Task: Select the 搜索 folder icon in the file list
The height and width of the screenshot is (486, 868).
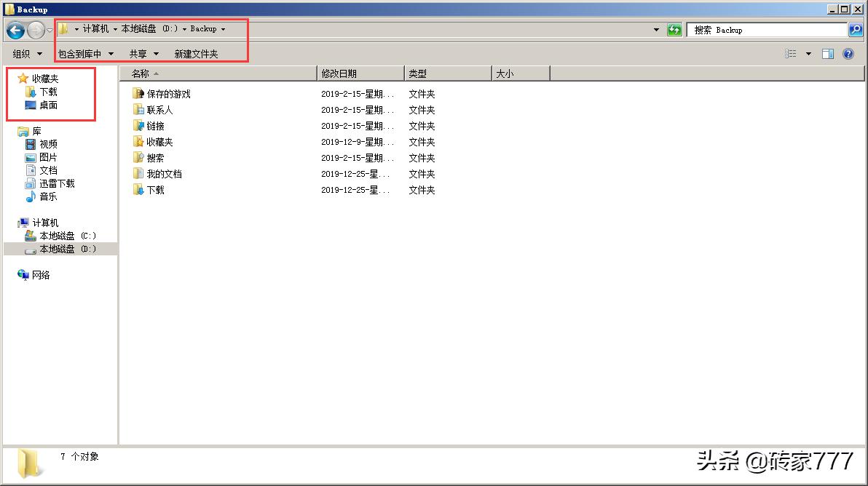Action: click(138, 158)
